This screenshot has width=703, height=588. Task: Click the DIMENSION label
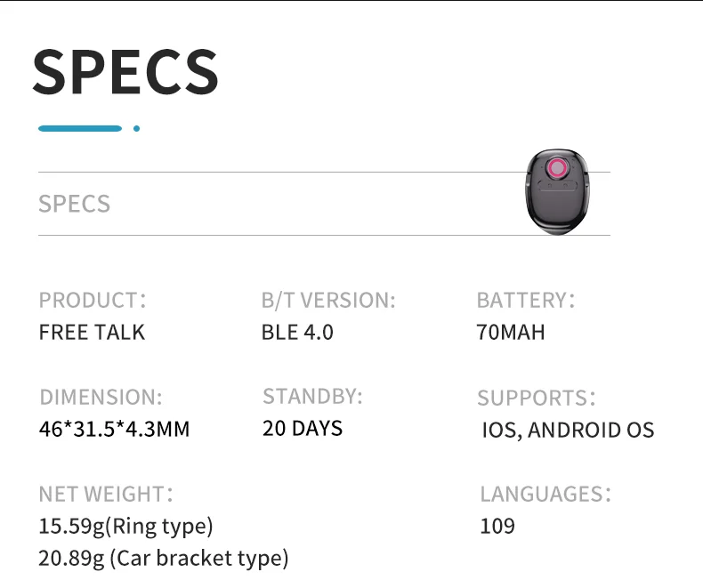point(101,397)
